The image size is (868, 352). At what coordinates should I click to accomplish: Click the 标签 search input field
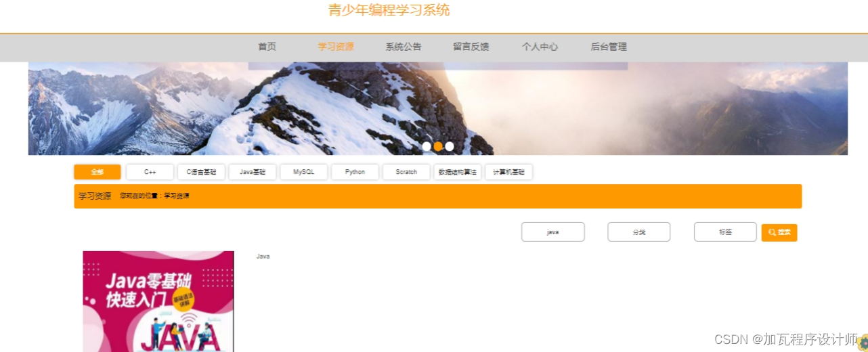(x=725, y=232)
